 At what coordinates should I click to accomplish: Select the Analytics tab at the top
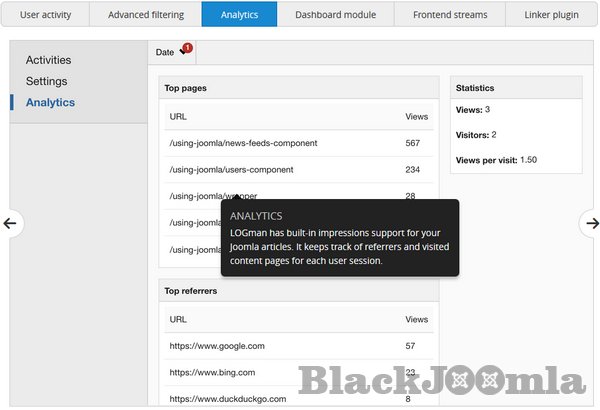pyautogui.click(x=239, y=15)
